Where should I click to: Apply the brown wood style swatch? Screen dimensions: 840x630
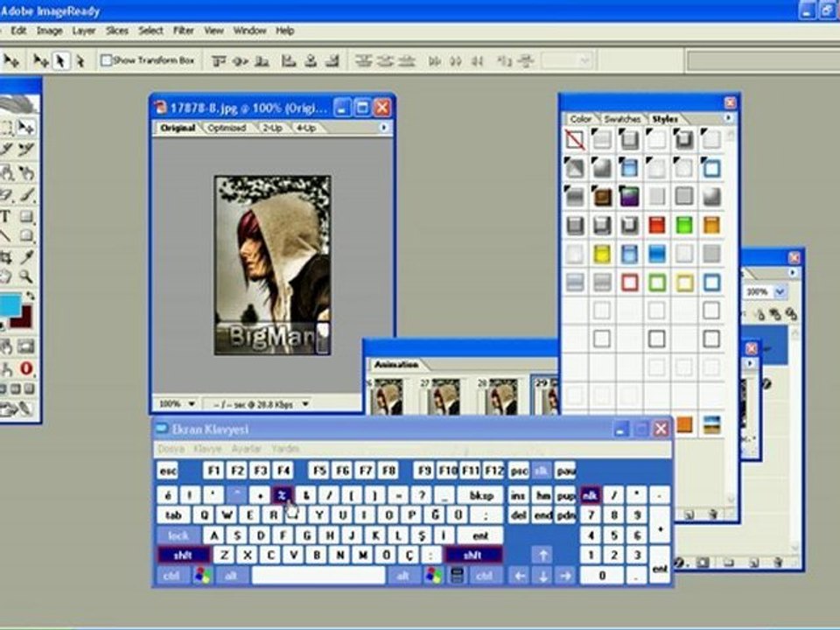602,197
